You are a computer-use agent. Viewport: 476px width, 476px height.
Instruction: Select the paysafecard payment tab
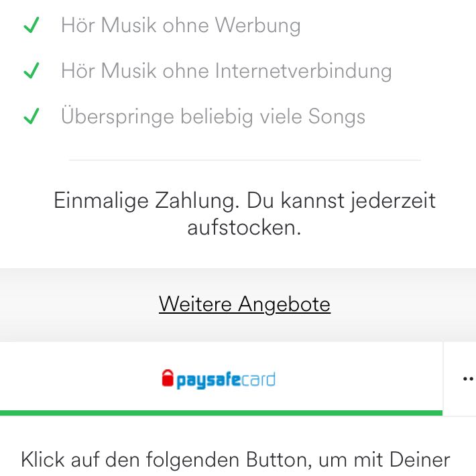click(x=221, y=379)
